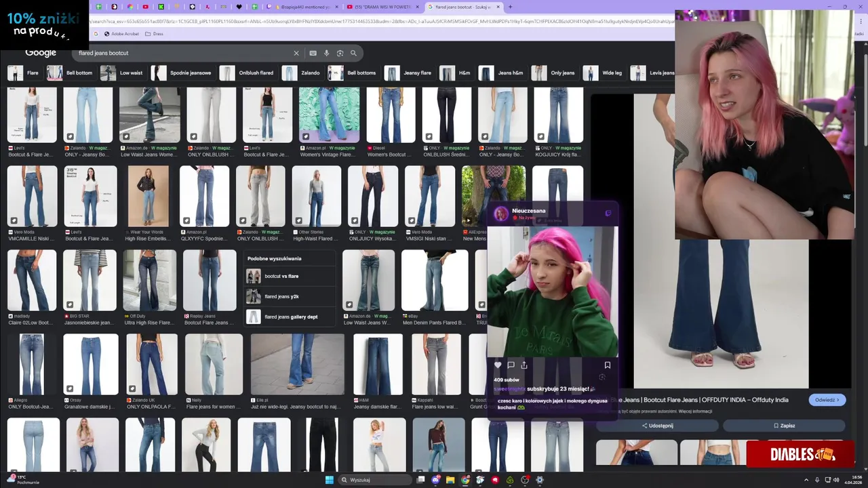Like the overlay post with heart icon

(498, 365)
